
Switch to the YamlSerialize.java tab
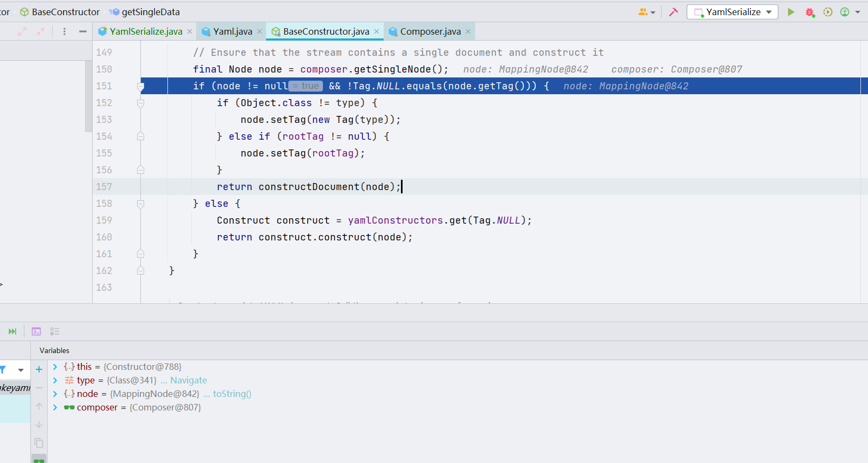146,31
